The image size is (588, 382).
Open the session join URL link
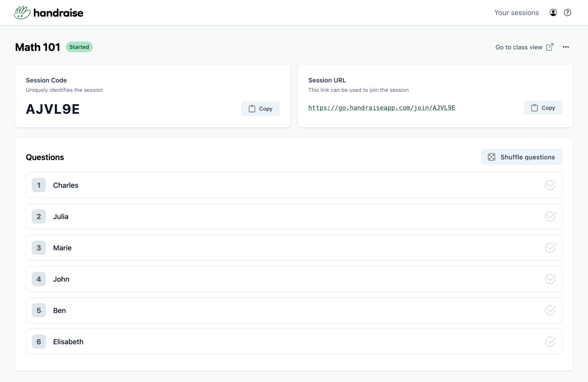[x=381, y=108]
